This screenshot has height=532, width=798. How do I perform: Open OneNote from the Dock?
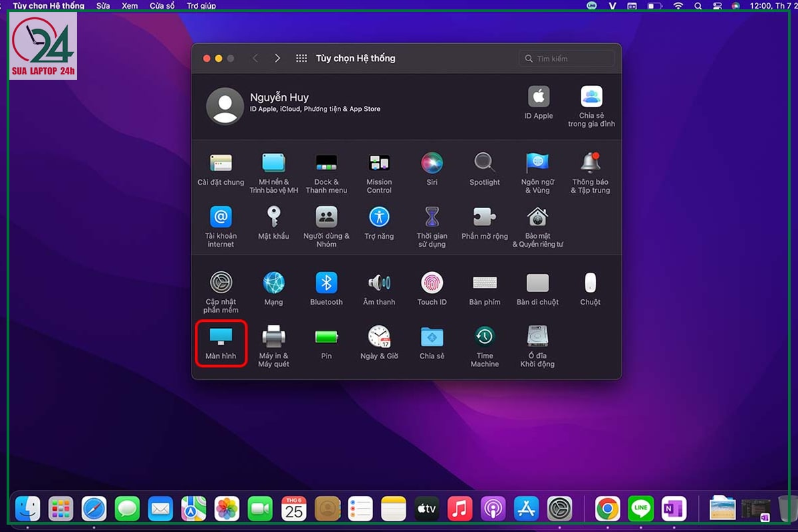click(x=674, y=509)
